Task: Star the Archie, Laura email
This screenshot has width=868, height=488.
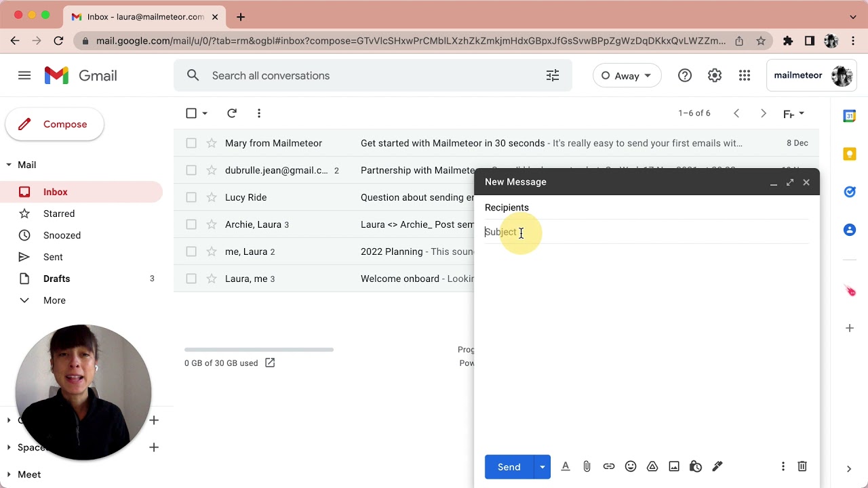Action: (212, 224)
